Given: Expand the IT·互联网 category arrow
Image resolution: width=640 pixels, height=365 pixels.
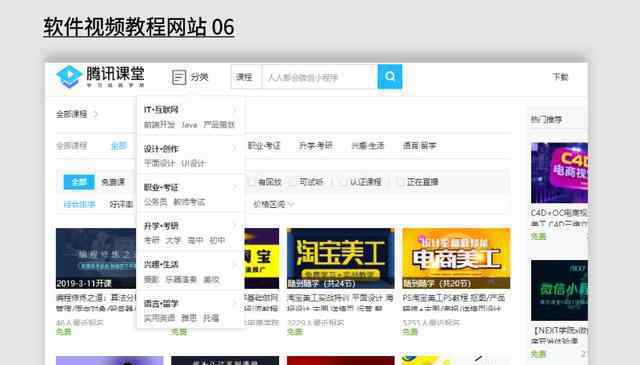Looking at the screenshot, I should click(235, 109).
